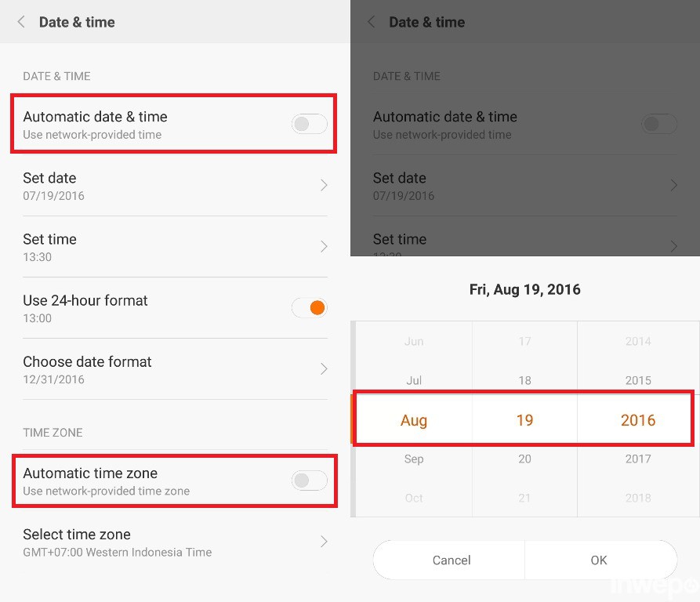Select year 2017 in the year wheel
Image resolution: width=700 pixels, height=602 pixels.
click(x=638, y=459)
